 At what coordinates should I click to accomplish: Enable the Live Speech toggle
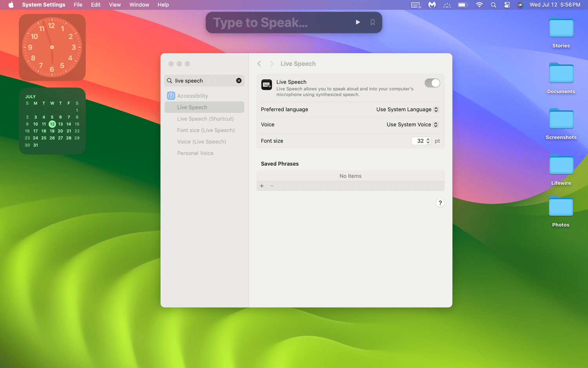432,83
